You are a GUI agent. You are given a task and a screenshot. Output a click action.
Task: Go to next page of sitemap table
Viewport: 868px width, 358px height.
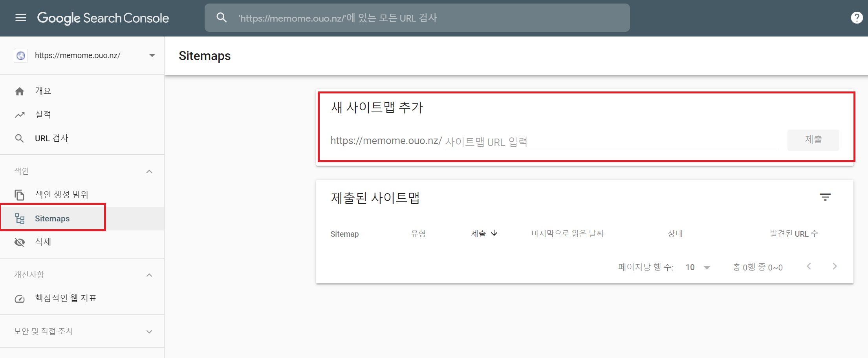[x=835, y=266]
